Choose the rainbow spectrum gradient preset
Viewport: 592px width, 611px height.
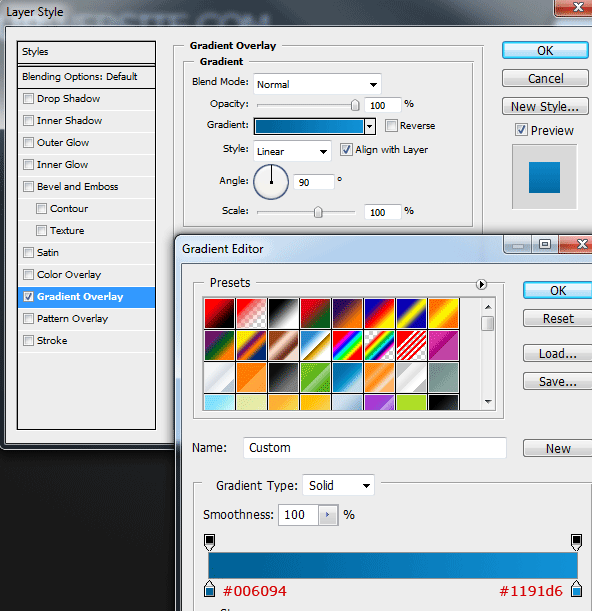(x=347, y=346)
